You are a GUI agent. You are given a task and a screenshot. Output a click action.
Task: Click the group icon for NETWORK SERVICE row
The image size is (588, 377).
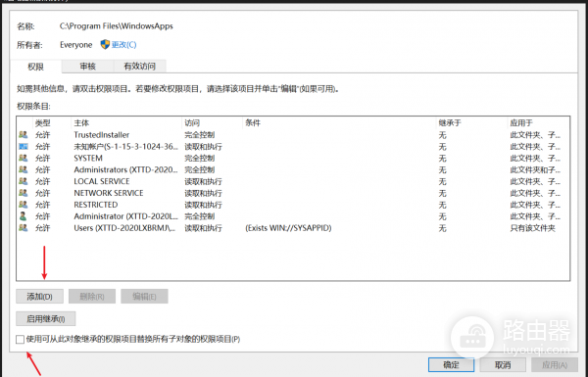point(24,193)
